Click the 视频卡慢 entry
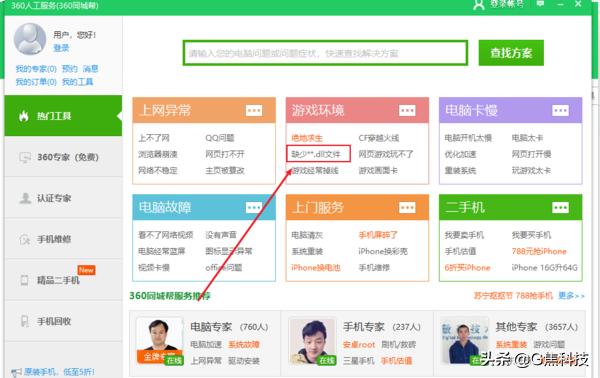 154,267
